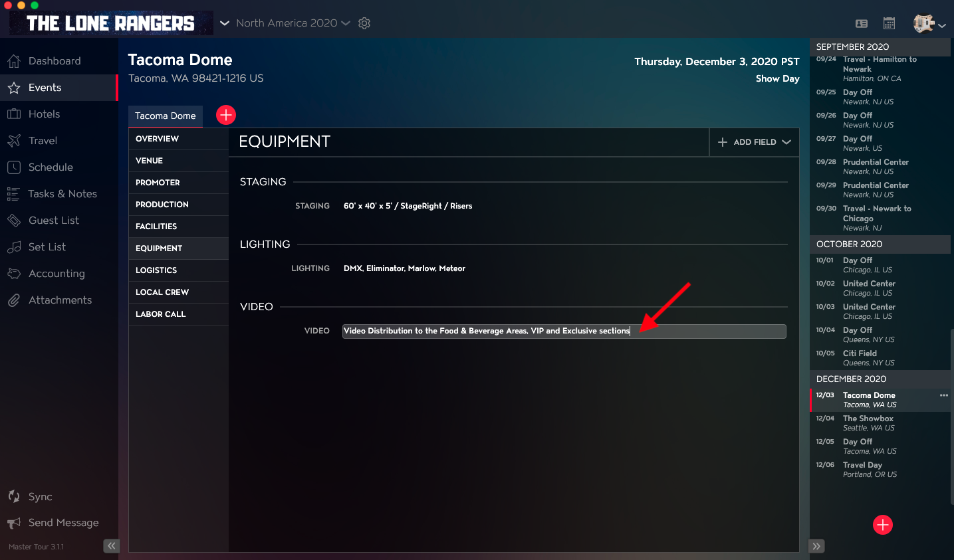Click December 2020 month header

coord(880,379)
